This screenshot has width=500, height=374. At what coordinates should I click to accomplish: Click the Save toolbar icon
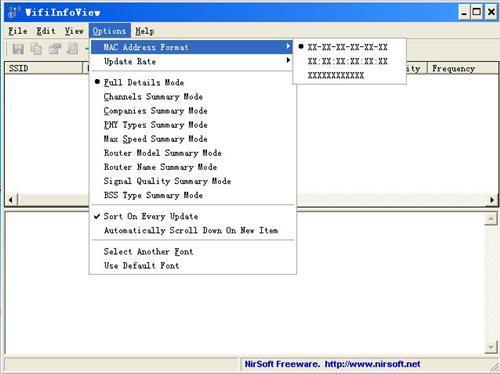pyautogui.click(x=18, y=49)
